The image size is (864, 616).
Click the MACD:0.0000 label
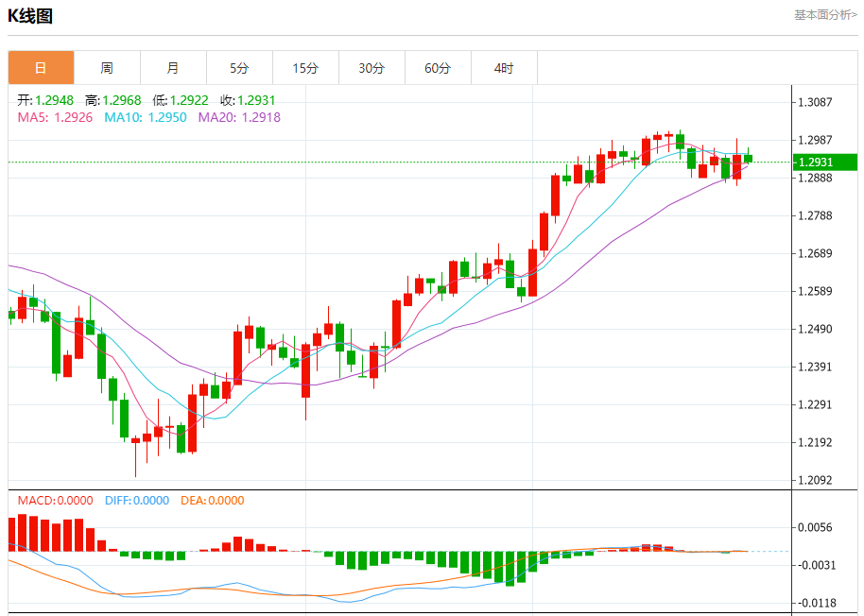pyautogui.click(x=55, y=501)
